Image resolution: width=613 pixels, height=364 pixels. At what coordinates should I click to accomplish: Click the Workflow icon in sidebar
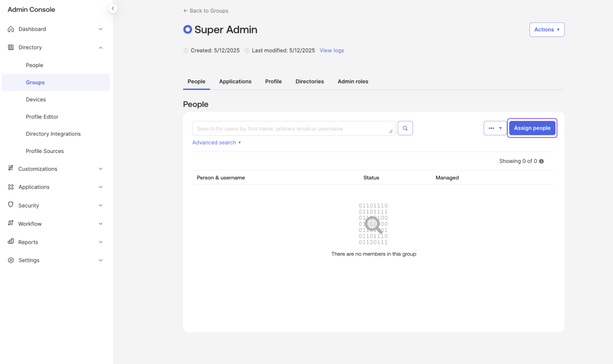click(11, 223)
